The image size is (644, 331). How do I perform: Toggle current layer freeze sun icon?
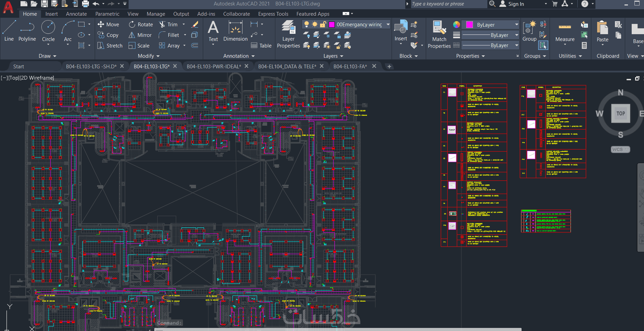[315, 24]
